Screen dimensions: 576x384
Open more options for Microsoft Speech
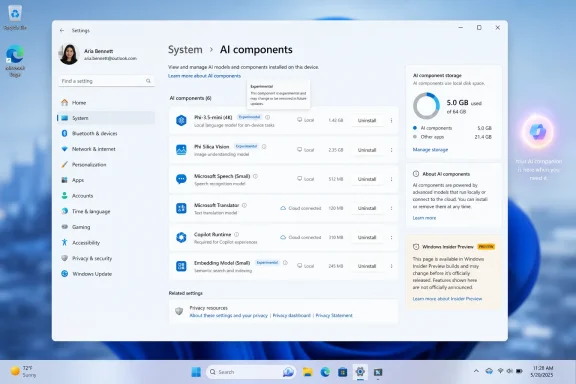[391, 179]
